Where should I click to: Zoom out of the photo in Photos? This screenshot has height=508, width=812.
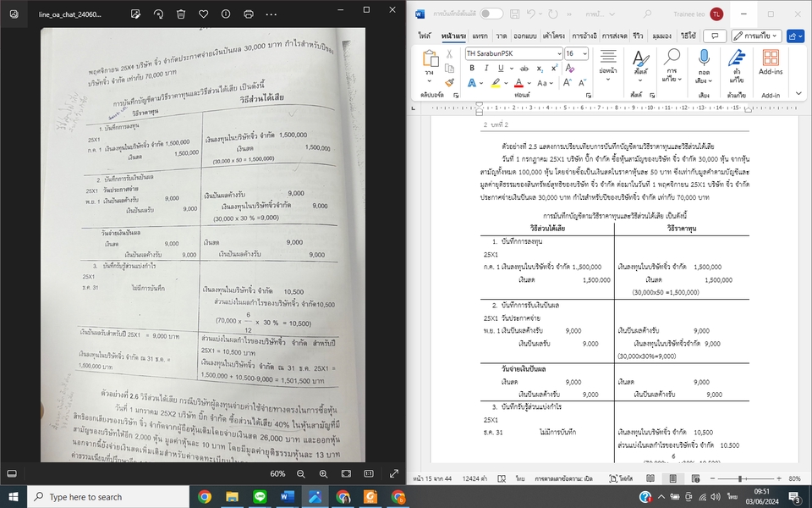[x=301, y=473]
